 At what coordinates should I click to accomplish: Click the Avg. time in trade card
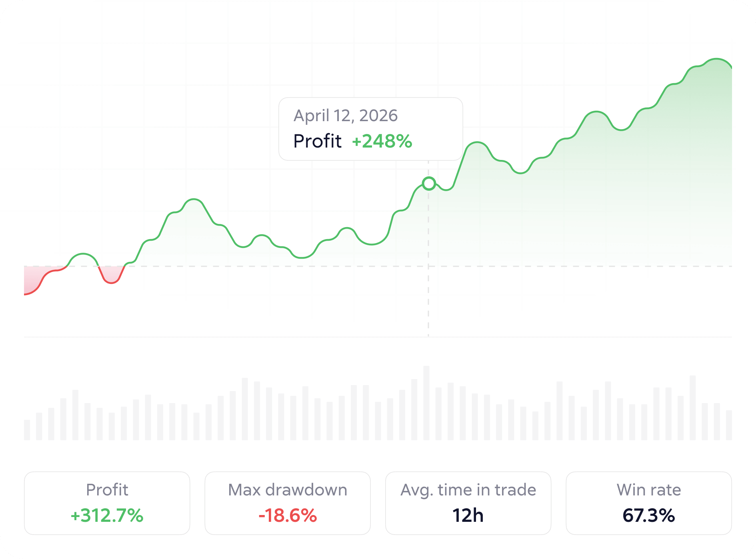click(x=468, y=503)
